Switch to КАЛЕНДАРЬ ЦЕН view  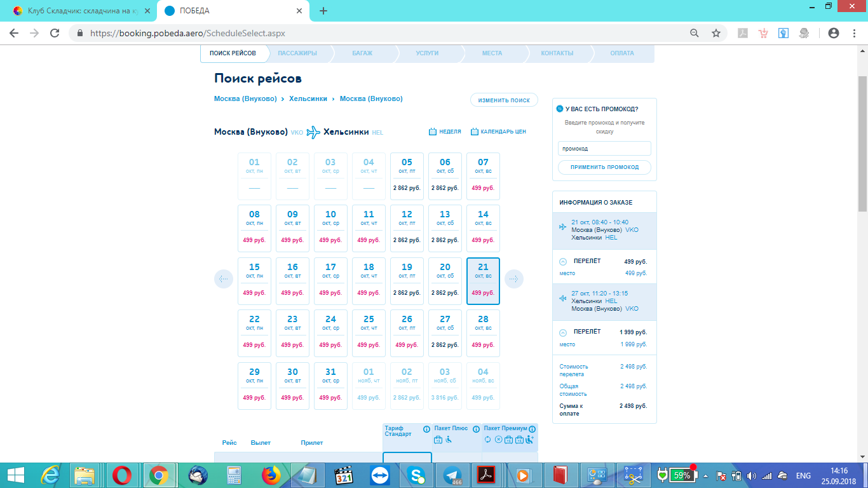[x=498, y=132]
